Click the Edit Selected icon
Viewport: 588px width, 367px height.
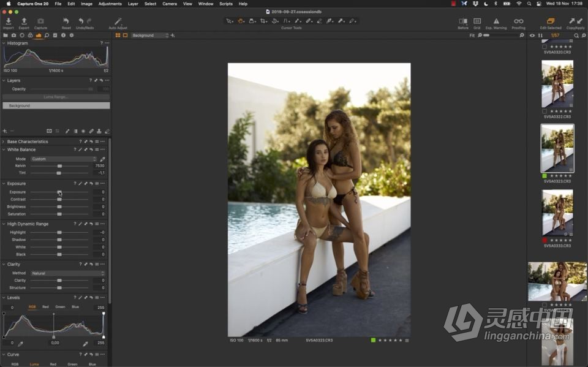tap(551, 21)
